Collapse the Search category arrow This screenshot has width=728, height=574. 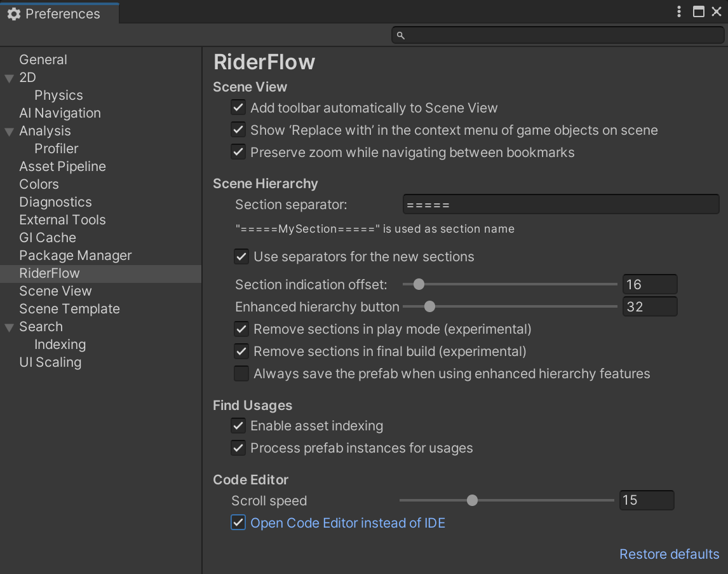pyautogui.click(x=9, y=327)
